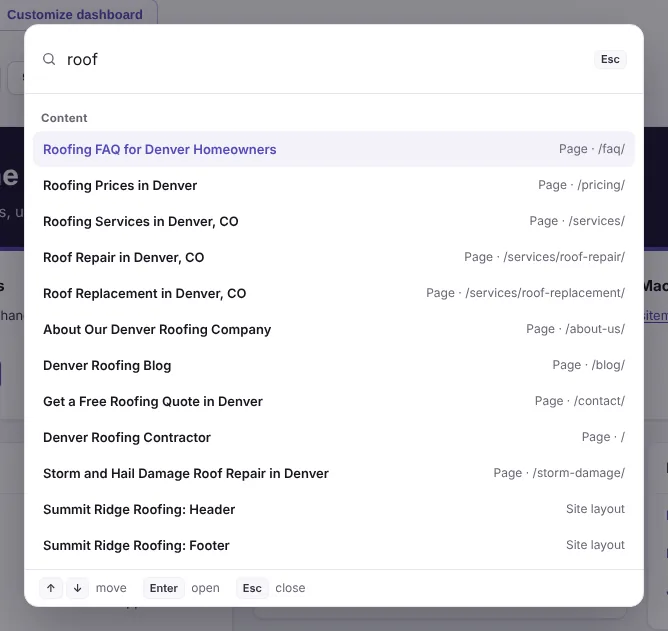Click Site layout label in Footer row
The width and height of the screenshot is (668, 631).
(x=595, y=545)
